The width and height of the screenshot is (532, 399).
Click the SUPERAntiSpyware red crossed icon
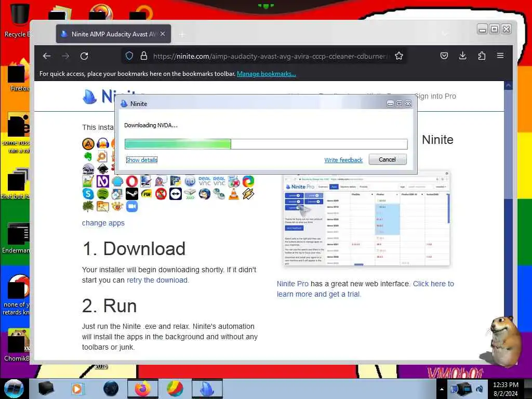click(161, 194)
